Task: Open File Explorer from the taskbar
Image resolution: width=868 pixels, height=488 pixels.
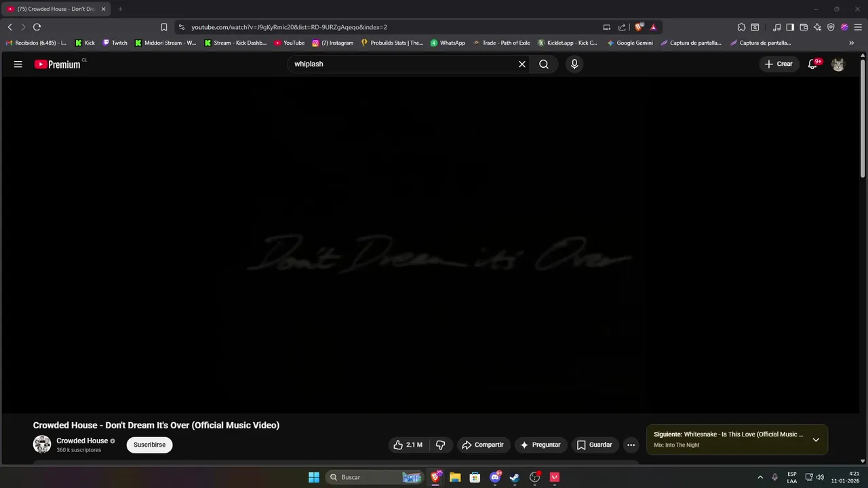Action: click(x=455, y=477)
